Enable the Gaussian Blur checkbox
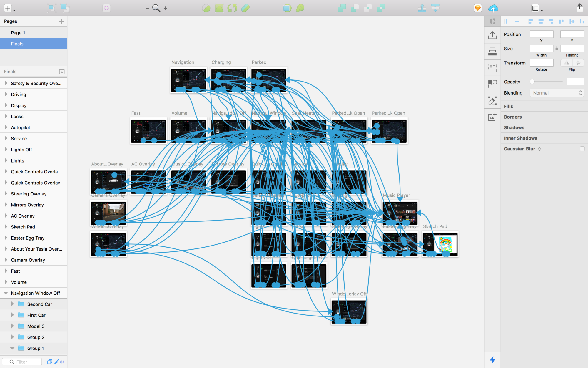Image resolution: width=588 pixels, height=368 pixels. tap(582, 149)
